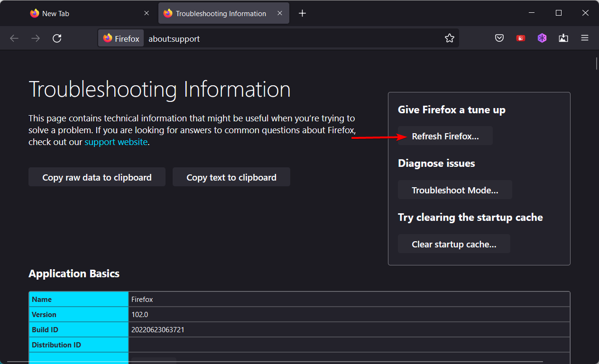Click the vertical scrollbar thumb
The width and height of the screenshot is (599, 364).
[597, 63]
